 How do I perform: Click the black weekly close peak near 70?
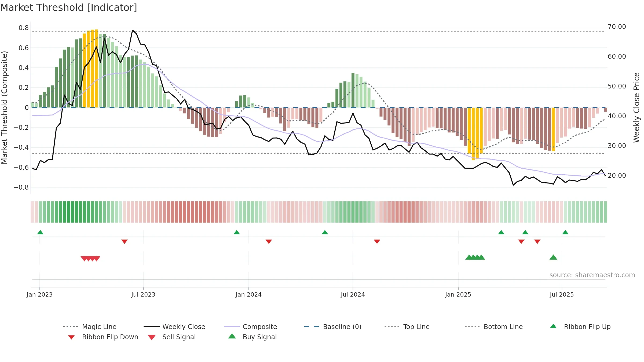133,30
